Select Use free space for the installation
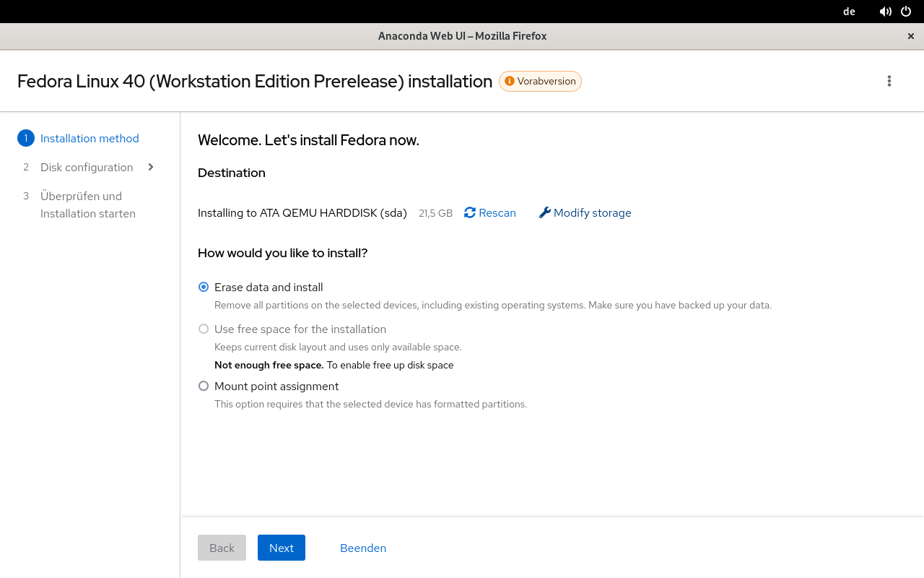The width and height of the screenshot is (924, 578). click(x=204, y=329)
